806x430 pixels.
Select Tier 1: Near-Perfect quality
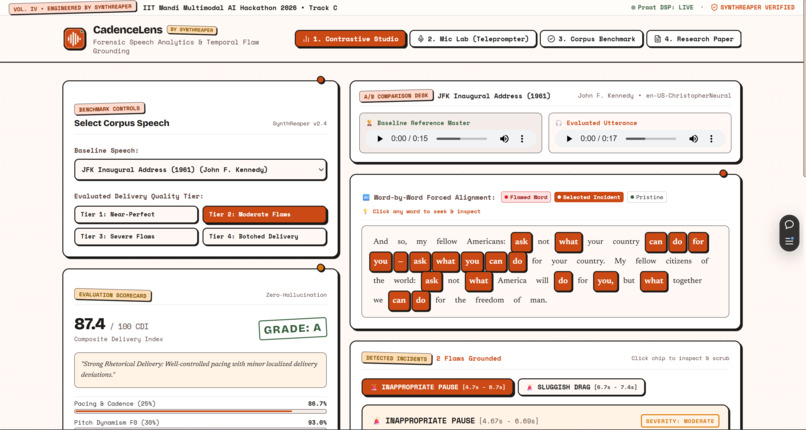click(136, 214)
